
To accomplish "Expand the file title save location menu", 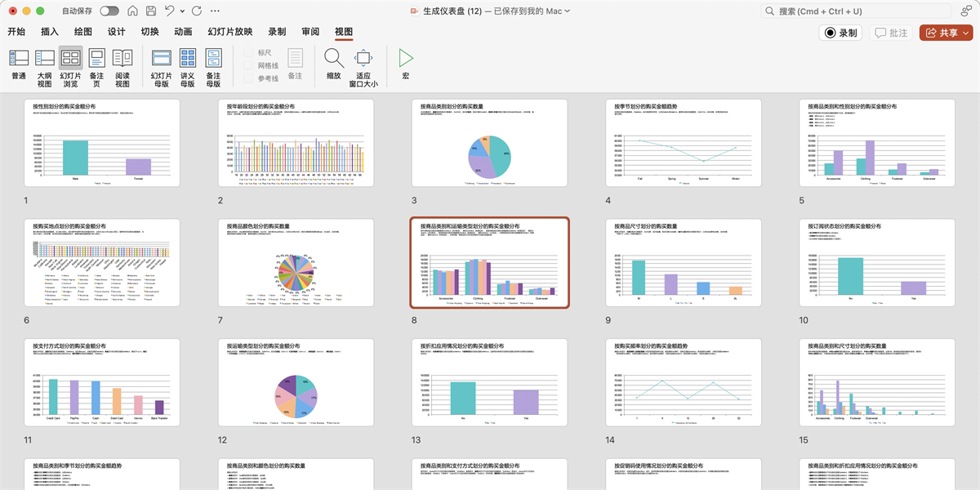I will [568, 11].
